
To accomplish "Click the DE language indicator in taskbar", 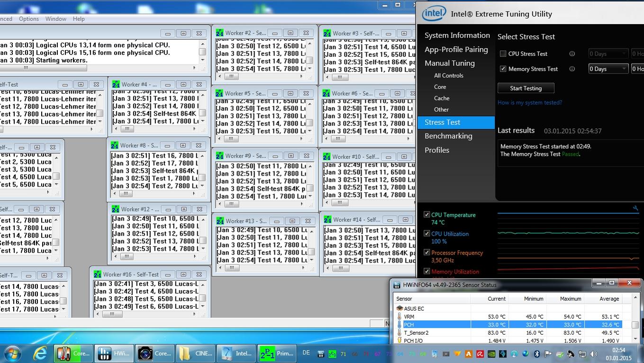I will tap(306, 353).
